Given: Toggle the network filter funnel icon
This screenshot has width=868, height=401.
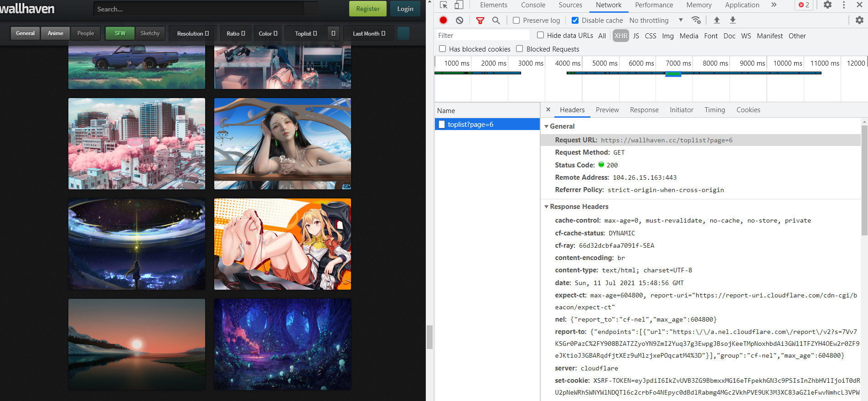Looking at the screenshot, I should click(x=480, y=21).
